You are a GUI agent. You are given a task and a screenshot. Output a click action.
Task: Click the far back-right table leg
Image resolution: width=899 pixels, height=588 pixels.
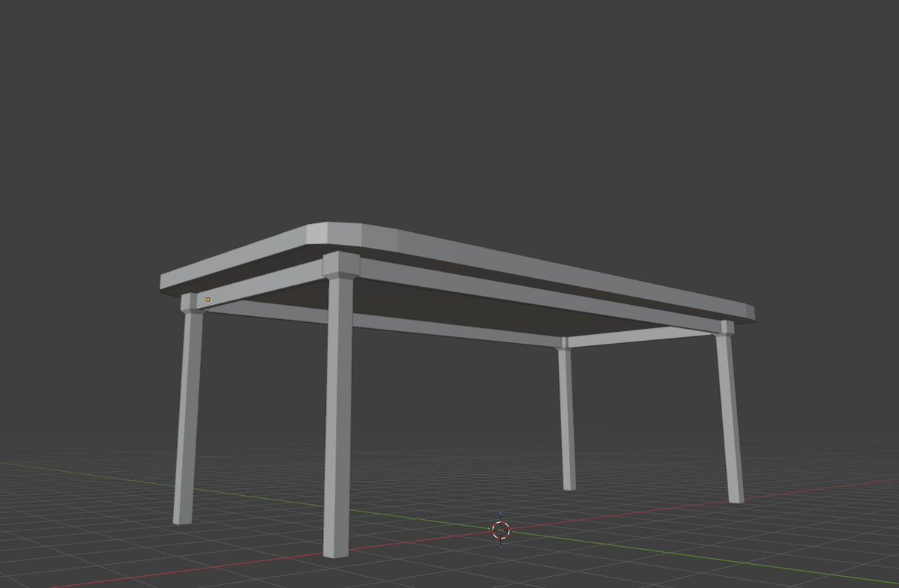click(566, 413)
